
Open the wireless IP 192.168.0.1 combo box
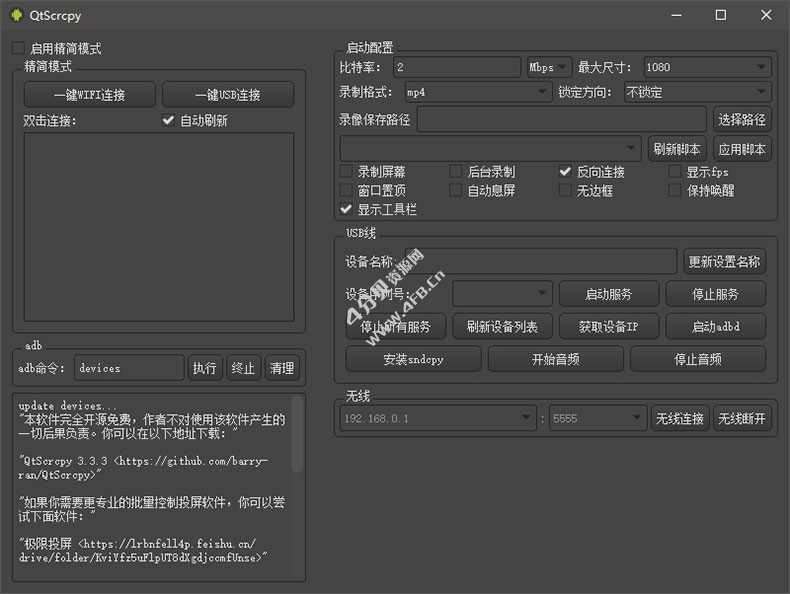click(438, 418)
